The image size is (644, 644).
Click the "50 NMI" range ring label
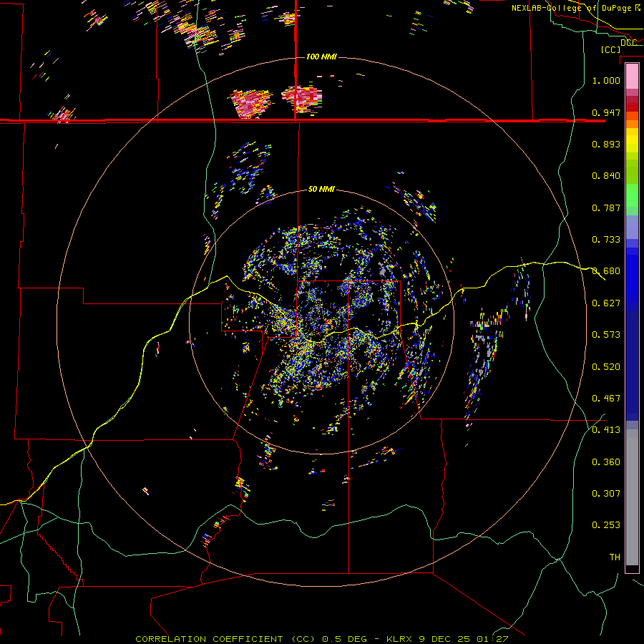tap(321, 189)
